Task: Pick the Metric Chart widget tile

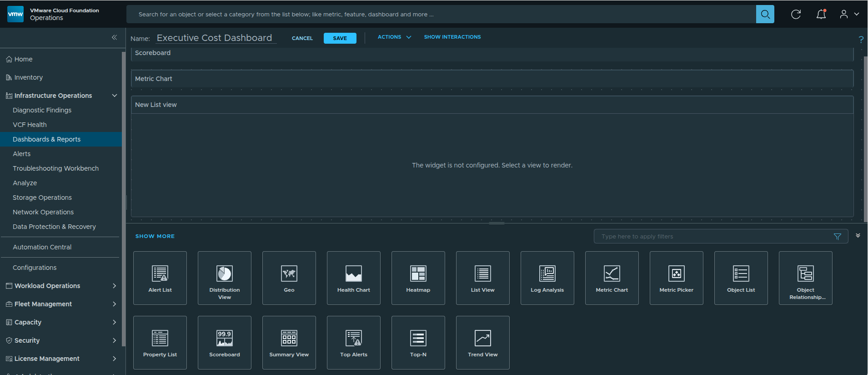Action: point(612,278)
